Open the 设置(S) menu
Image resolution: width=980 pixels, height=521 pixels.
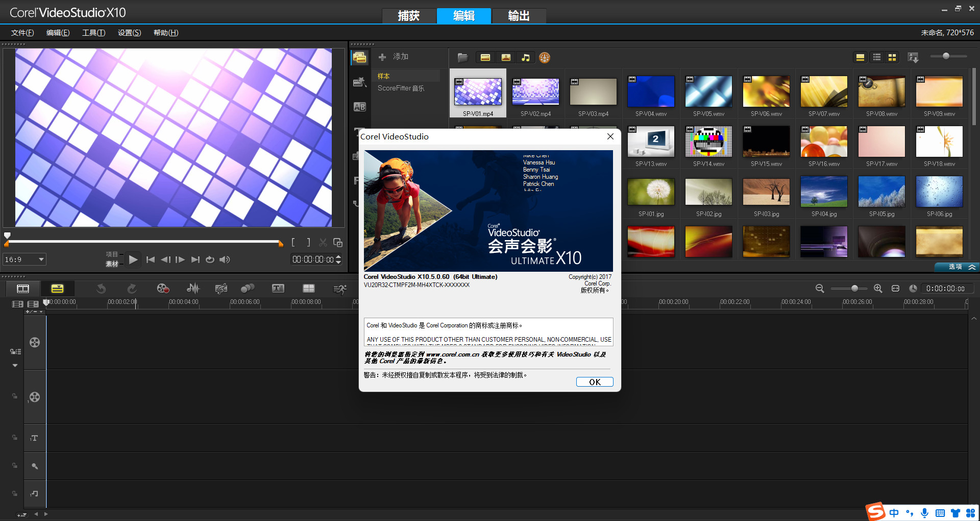pos(129,33)
